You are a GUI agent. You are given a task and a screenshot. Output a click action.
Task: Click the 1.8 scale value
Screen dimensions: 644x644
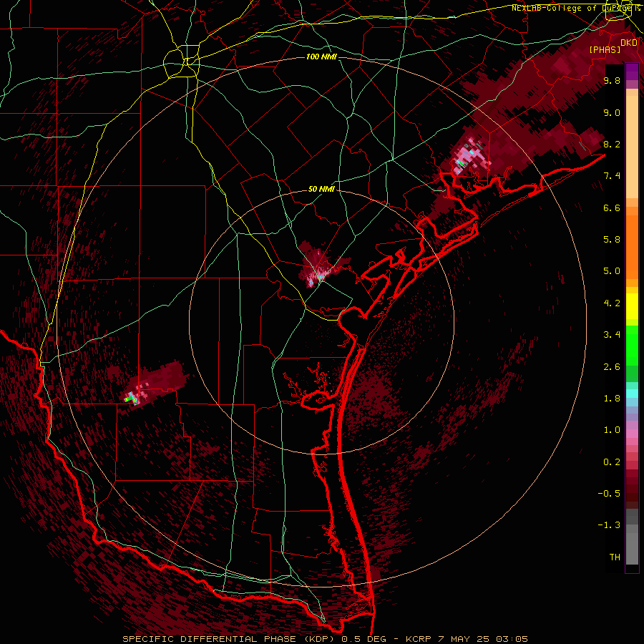click(x=612, y=399)
